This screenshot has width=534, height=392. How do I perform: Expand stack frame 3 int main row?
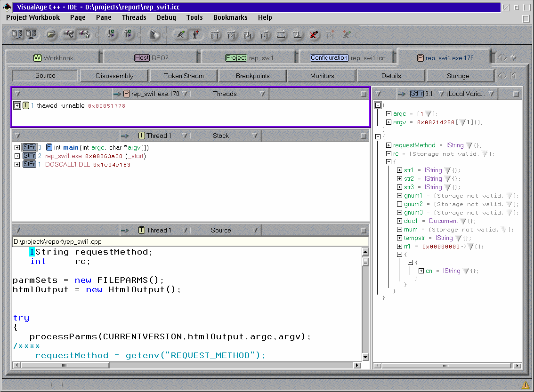17,147
